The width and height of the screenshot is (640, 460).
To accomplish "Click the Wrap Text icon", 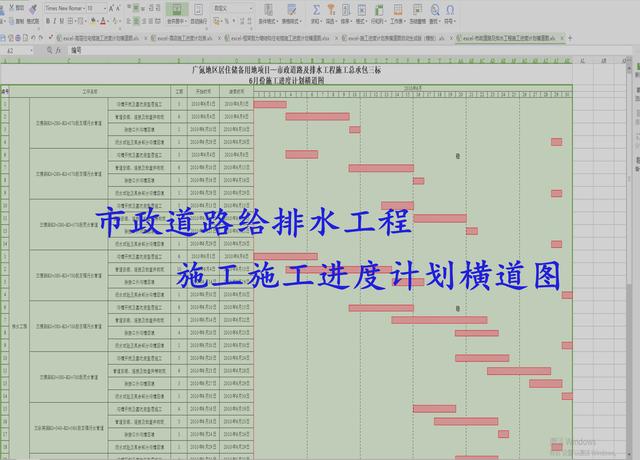I will [198, 9].
